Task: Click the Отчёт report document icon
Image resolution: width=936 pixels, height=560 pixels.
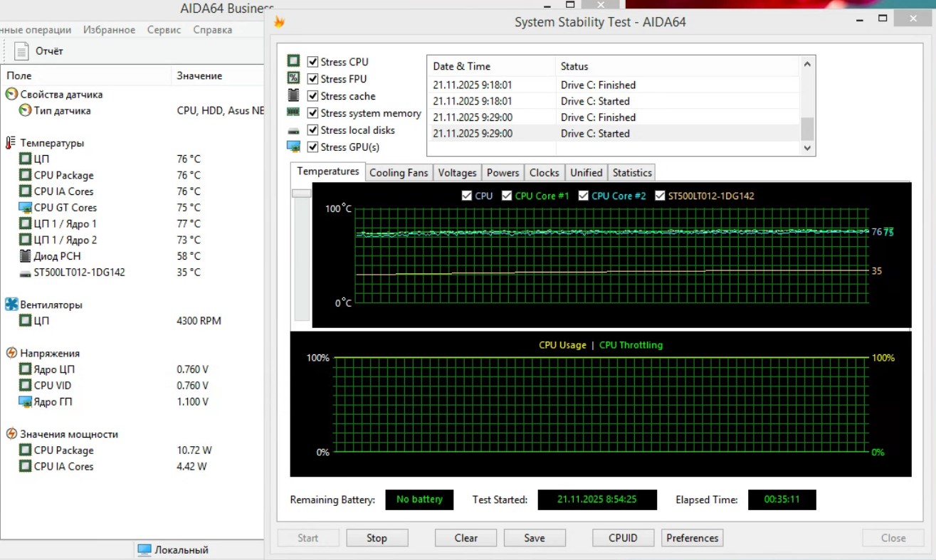Action: tap(22, 51)
